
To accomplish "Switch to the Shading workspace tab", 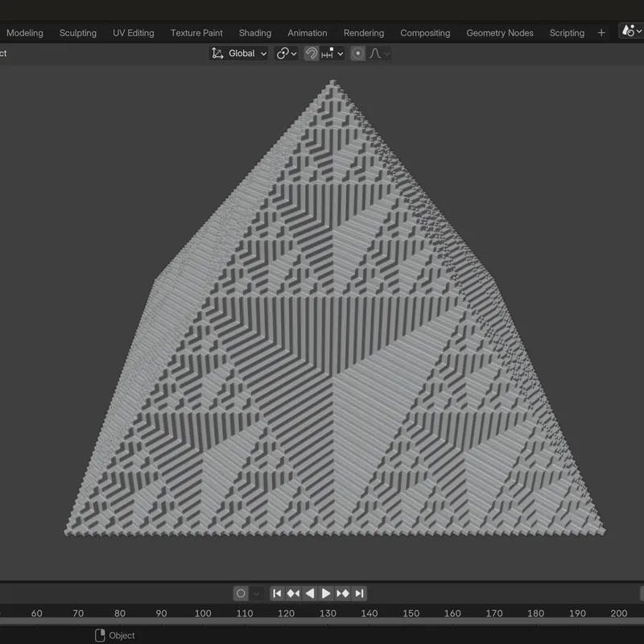I will [255, 33].
